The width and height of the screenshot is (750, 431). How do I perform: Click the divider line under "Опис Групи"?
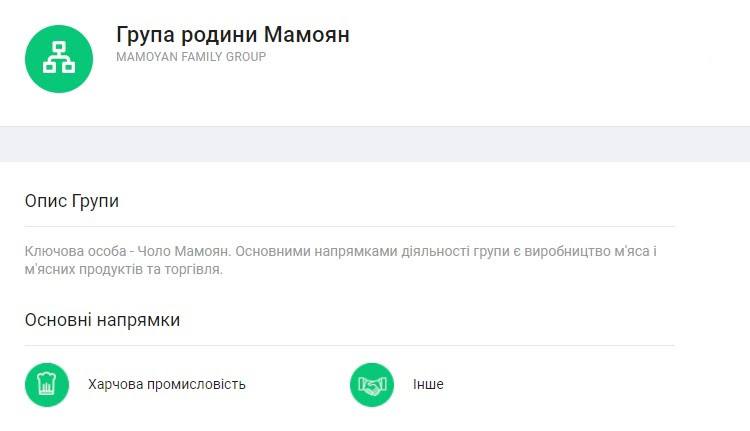tap(349, 227)
